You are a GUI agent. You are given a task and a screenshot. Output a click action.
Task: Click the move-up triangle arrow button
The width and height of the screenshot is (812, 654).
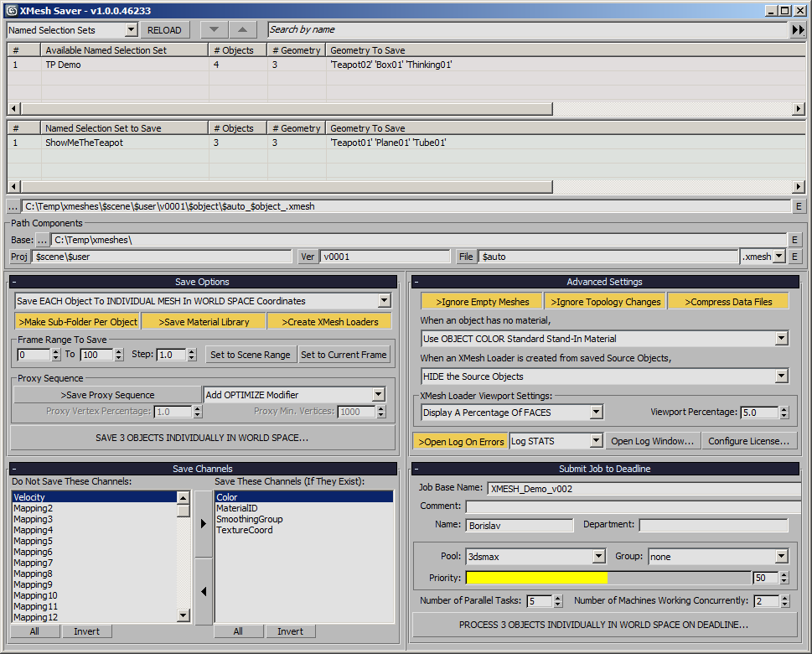click(x=242, y=29)
